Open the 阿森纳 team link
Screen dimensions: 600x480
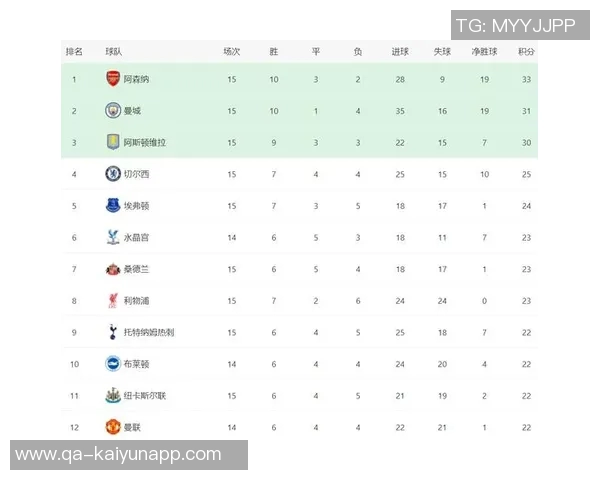[x=137, y=79]
